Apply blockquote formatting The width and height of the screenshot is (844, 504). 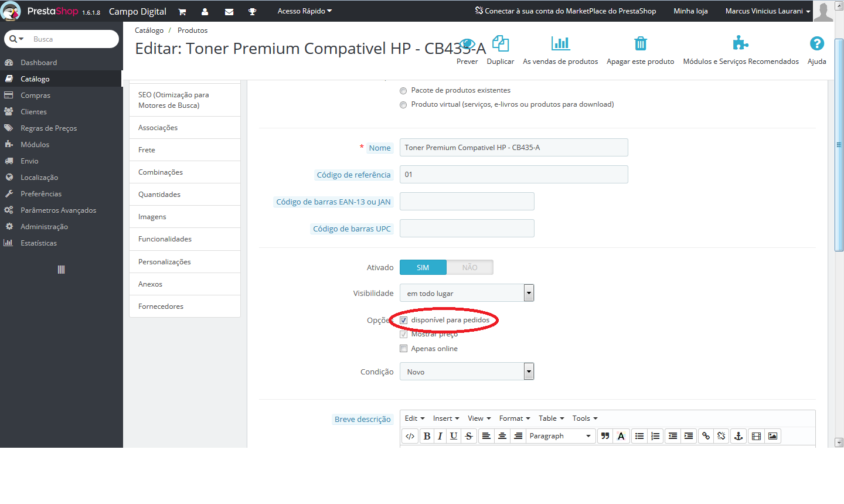point(605,436)
